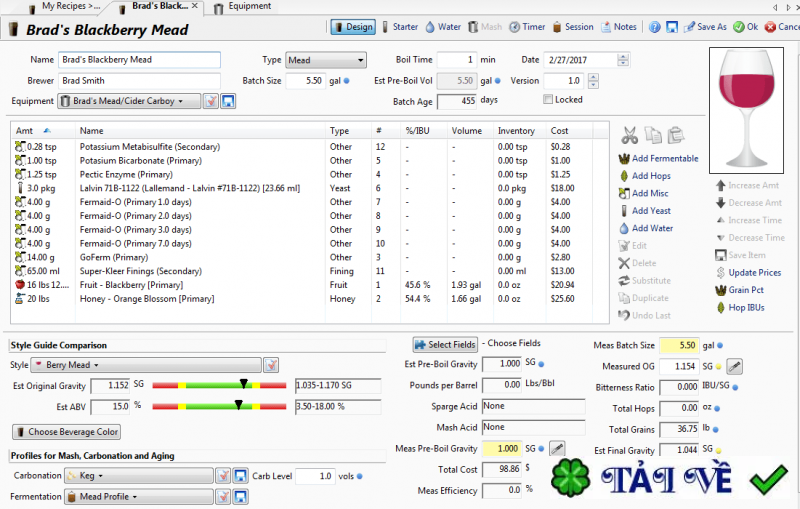This screenshot has width=800, height=509.
Task: Click the recipe Name text field
Action: coord(139,60)
